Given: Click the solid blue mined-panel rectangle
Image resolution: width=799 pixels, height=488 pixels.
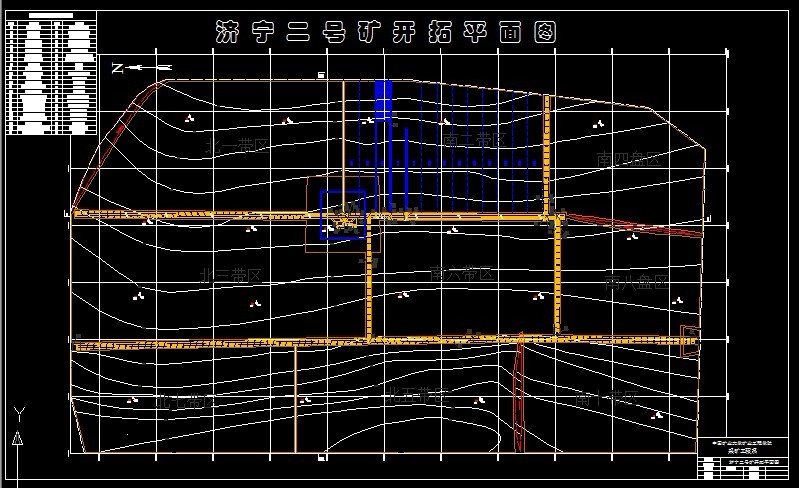Looking at the screenshot, I should click(x=383, y=100).
